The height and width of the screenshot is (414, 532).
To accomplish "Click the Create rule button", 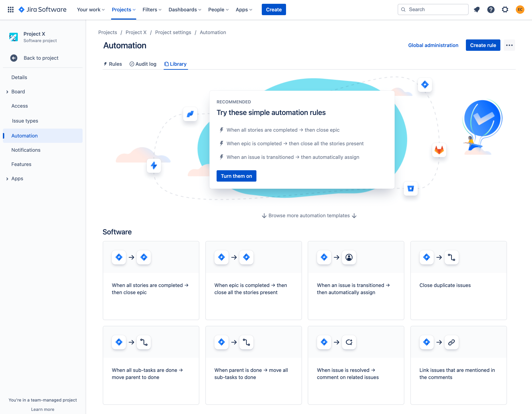I will pos(483,45).
